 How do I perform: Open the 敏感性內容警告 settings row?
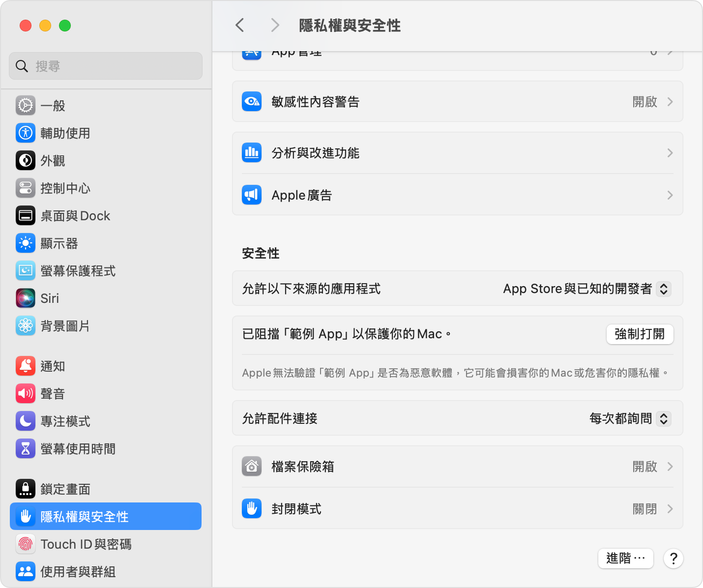pyautogui.click(x=457, y=101)
